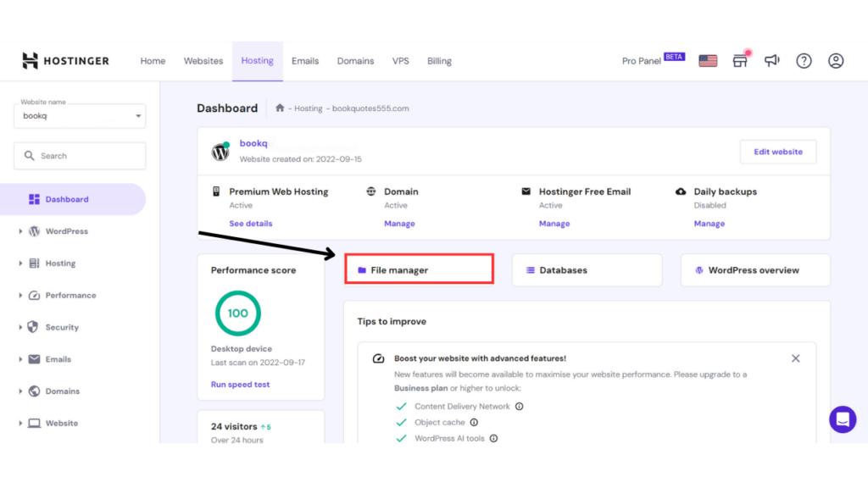Click inside the sidebar Search field
This screenshot has width=868, height=488.
(80, 156)
